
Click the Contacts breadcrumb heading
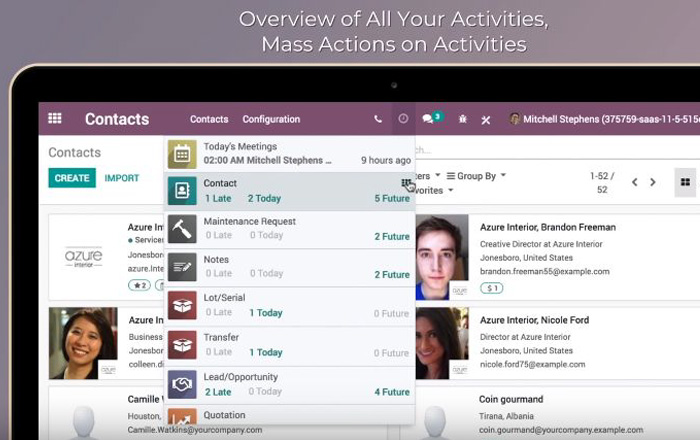point(75,153)
